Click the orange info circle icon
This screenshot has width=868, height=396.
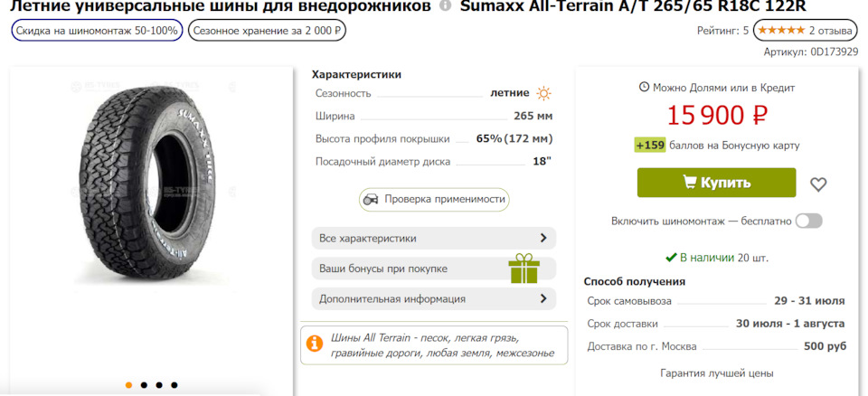coord(315,344)
